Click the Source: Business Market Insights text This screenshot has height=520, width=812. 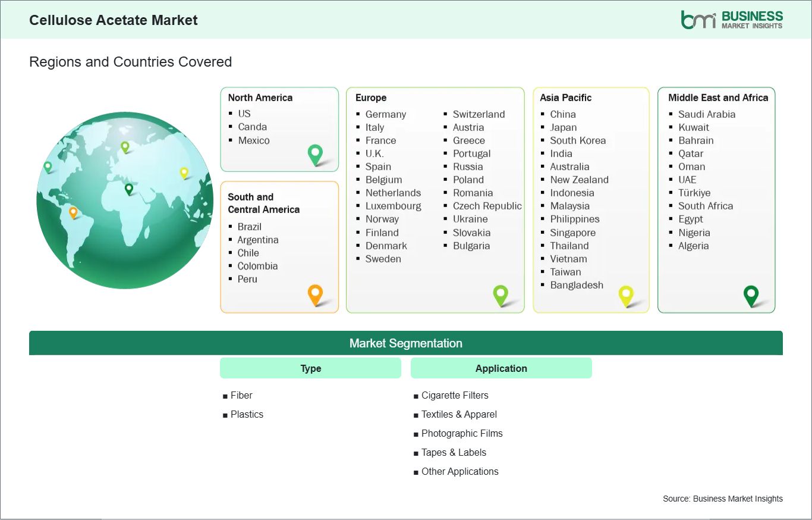[722, 499]
